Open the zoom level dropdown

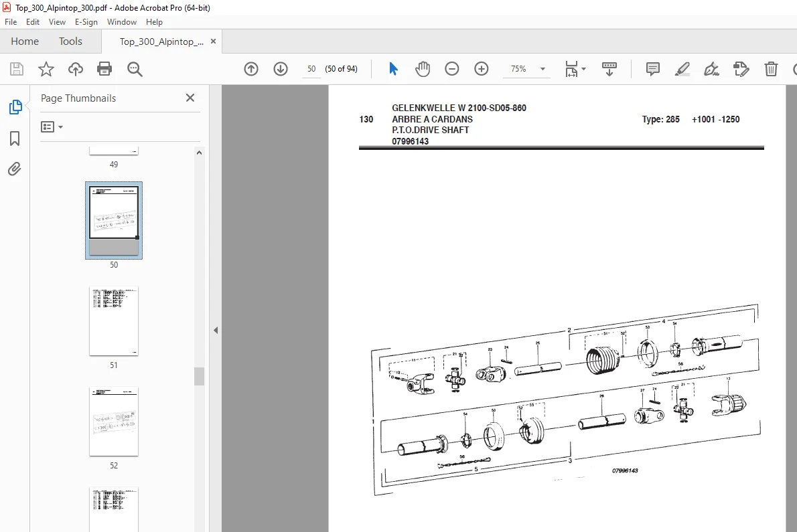point(543,69)
